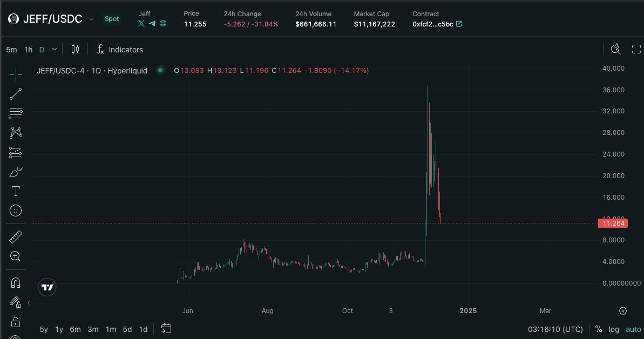644x339 pixels.
Task: Select the trend line drawing tool
Action: 16,94
